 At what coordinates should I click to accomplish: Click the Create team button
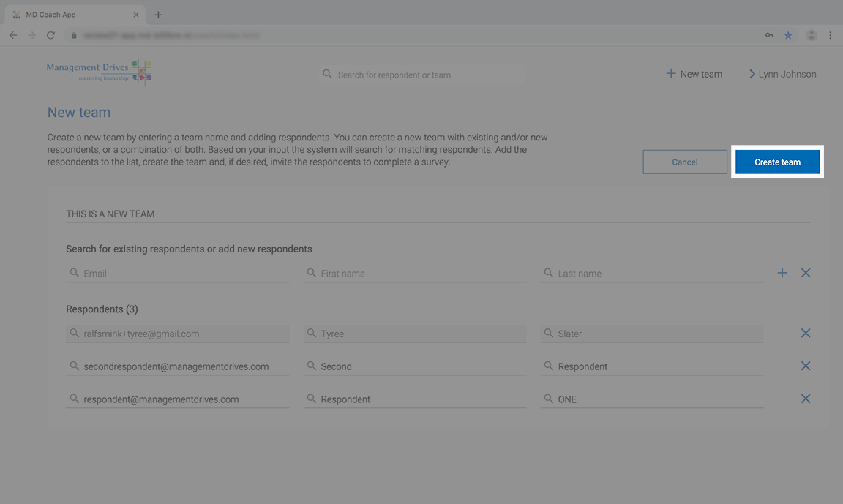point(777,162)
